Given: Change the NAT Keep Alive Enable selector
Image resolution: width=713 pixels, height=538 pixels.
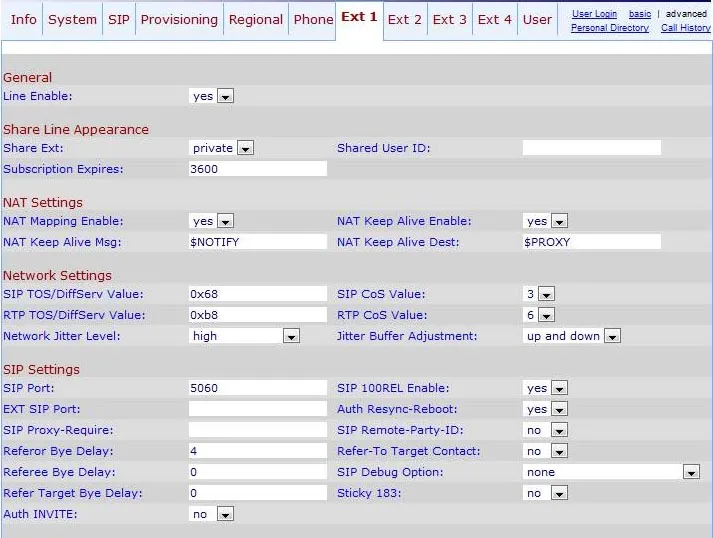Looking at the screenshot, I should pyautogui.click(x=545, y=221).
